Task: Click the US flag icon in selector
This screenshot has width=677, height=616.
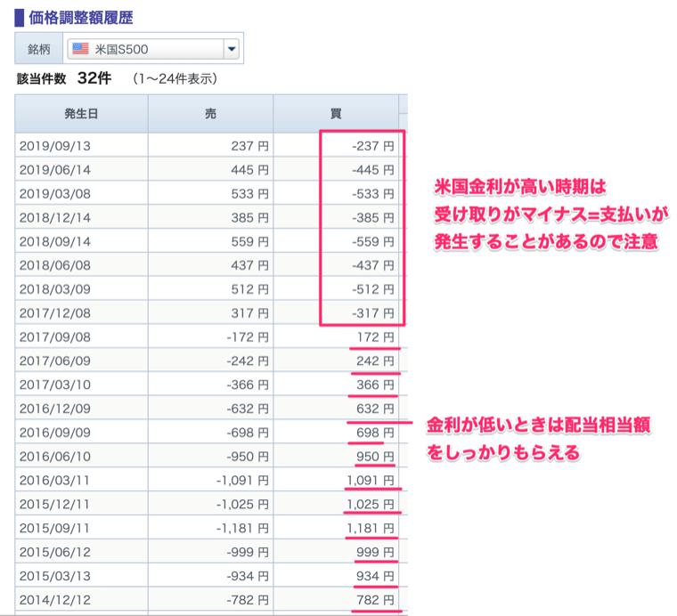Action: pyautogui.click(x=81, y=48)
